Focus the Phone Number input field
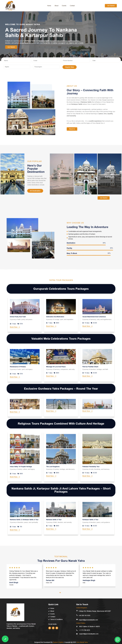The image size is (122, 644). pos(75,61)
